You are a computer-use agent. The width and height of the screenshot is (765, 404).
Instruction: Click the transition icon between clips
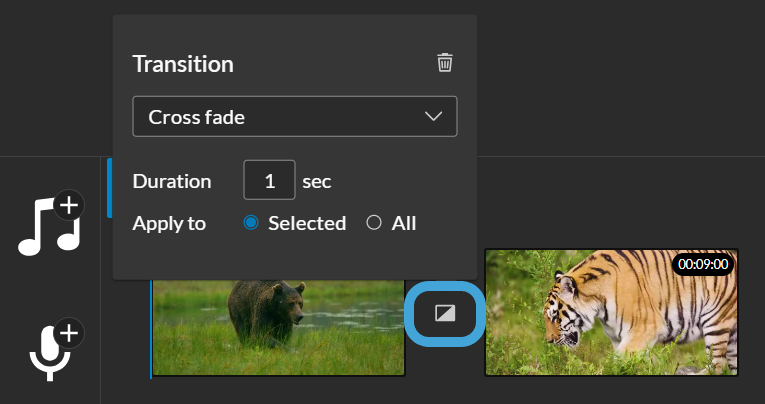tap(445, 314)
